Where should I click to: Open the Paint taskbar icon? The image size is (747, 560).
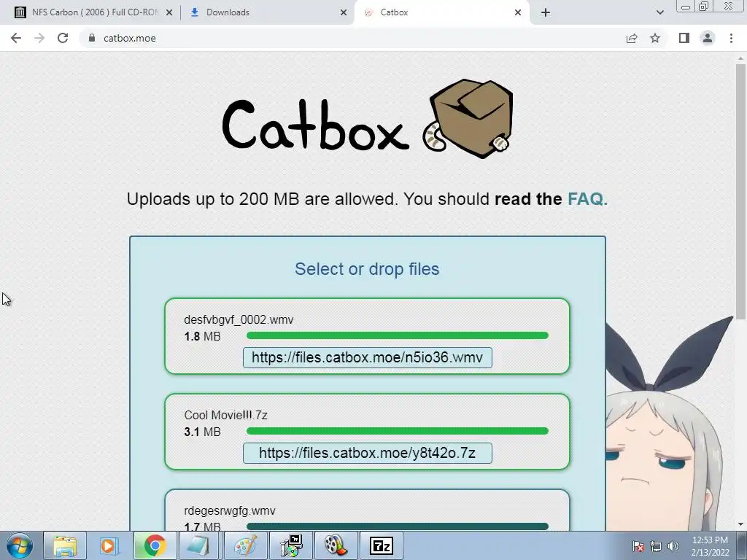pyautogui.click(x=245, y=545)
